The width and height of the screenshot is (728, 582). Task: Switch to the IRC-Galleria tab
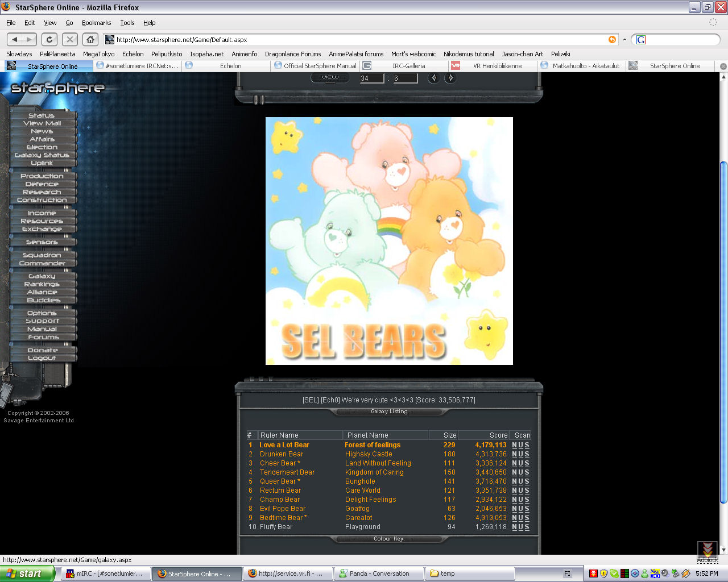(404, 66)
